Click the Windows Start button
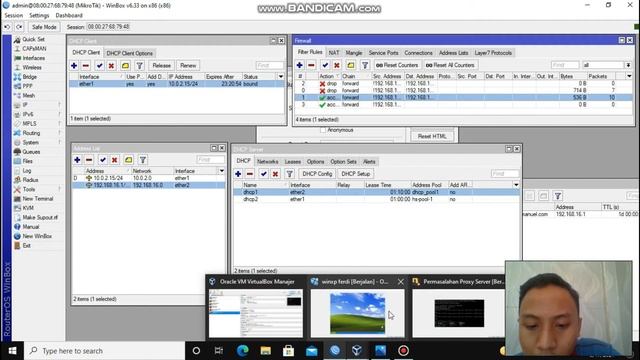 click(12, 351)
